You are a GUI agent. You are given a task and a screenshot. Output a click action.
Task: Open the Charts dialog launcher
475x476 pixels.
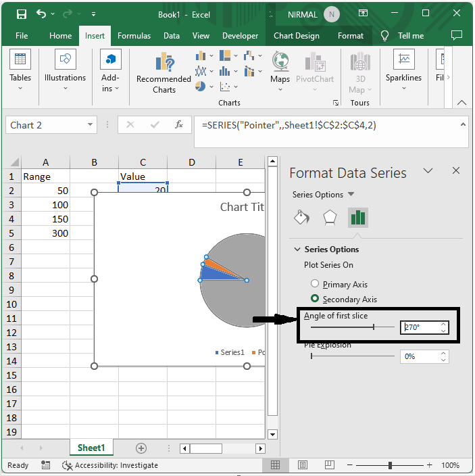335,103
